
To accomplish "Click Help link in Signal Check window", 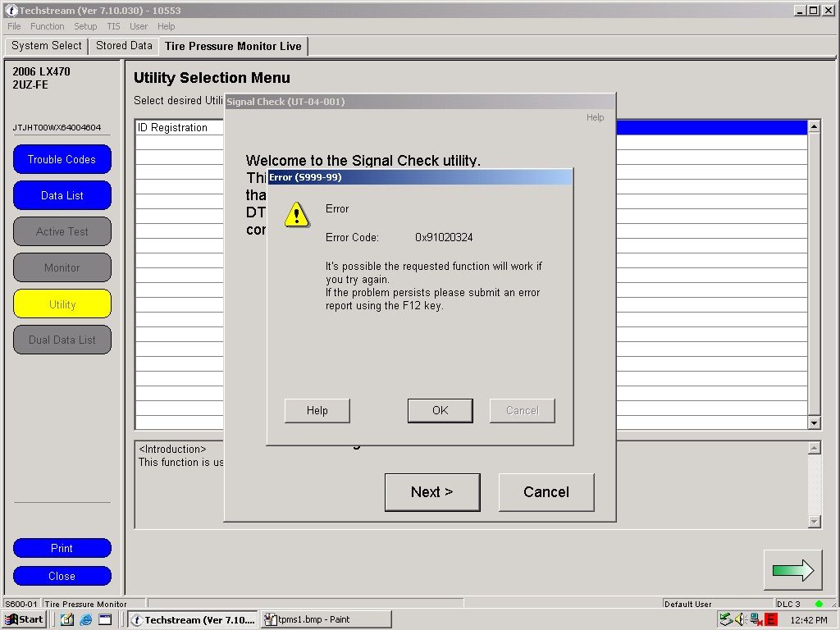I will click(x=595, y=117).
